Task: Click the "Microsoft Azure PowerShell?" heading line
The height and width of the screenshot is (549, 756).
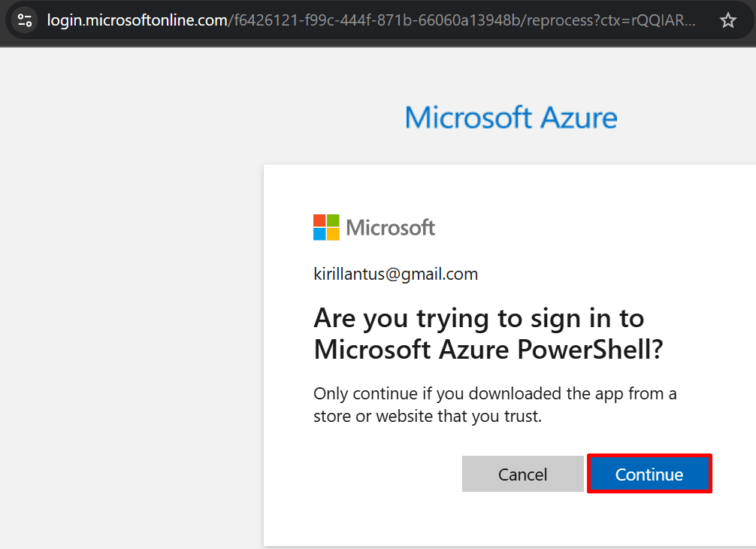Action: [x=488, y=350]
